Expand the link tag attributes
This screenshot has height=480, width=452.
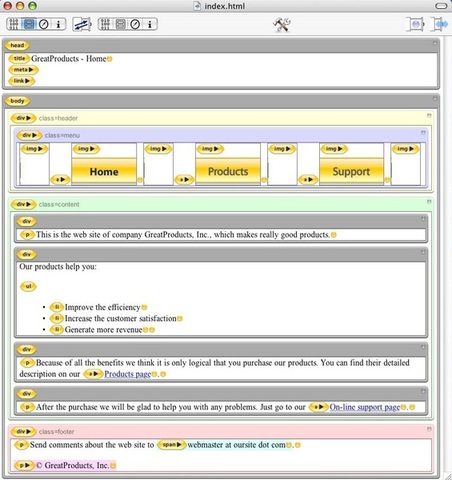tap(22, 81)
